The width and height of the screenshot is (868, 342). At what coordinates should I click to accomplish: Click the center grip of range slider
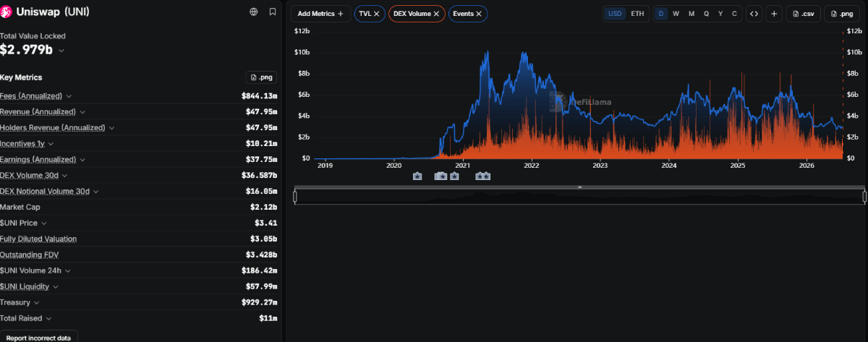[x=579, y=187]
